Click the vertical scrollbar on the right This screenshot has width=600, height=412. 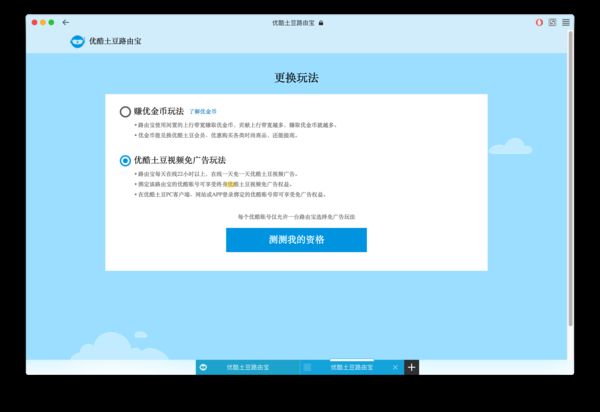click(x=570, y=180)
